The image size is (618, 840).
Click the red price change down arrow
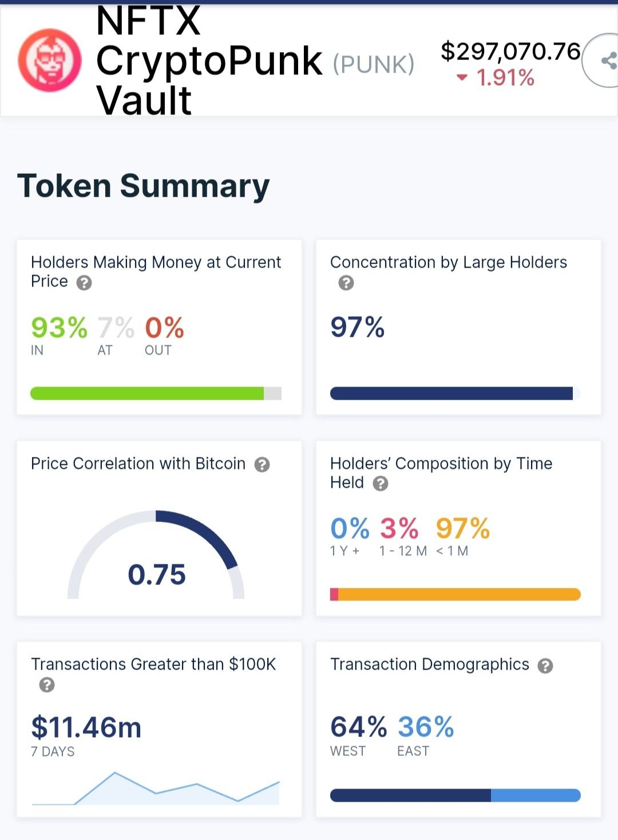coord(462,77)
